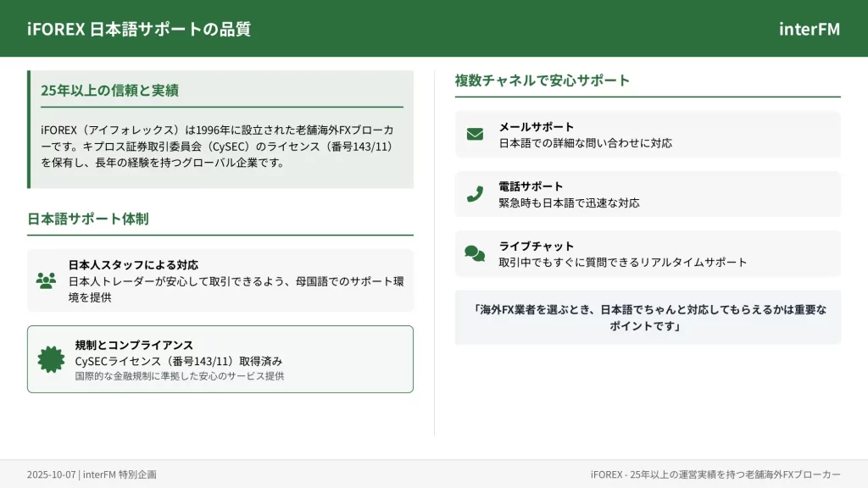Click the '電話サポート' title

(531, 186)
